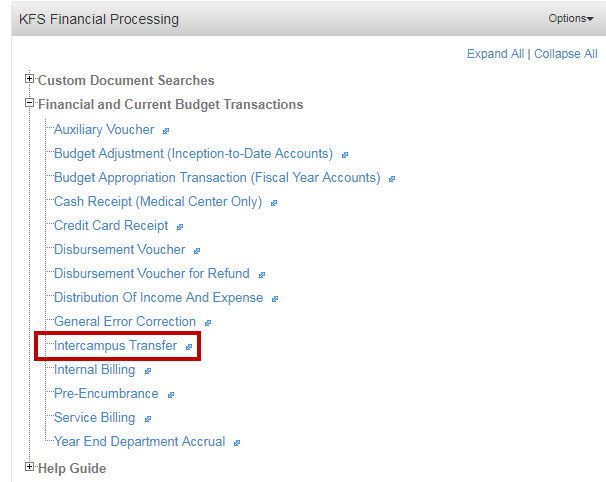Screen dimensions: 606x482
Task: Click new-window icon beside Pre-Encumbrance
Action: point(170,395)
